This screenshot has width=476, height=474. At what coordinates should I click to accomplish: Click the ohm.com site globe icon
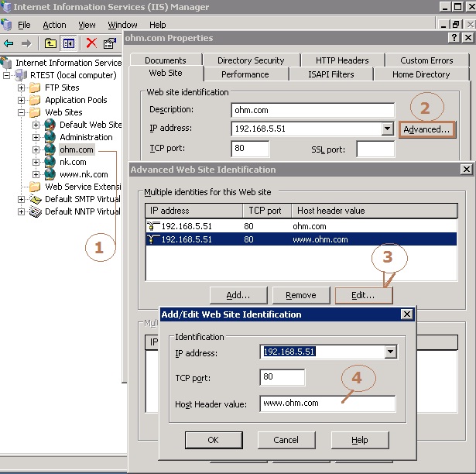[50, 149]
